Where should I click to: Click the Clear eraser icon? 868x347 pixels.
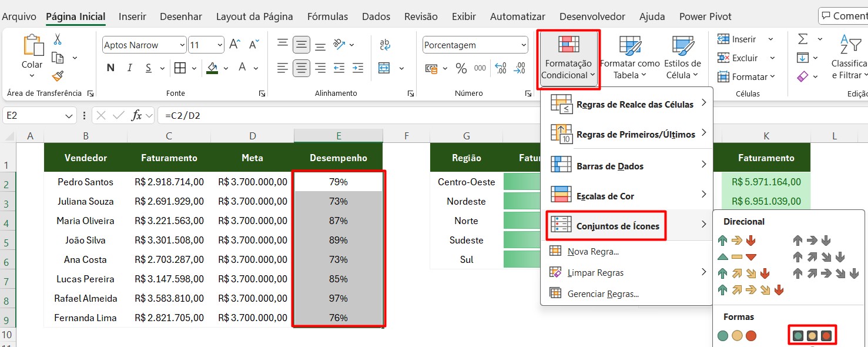pos(803,76)
